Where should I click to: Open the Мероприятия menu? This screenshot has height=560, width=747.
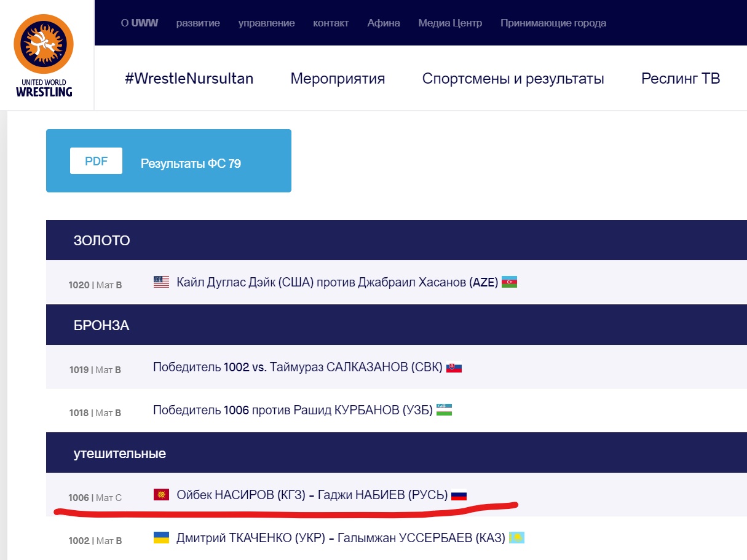pyautogui.click(x=338, y=79)
